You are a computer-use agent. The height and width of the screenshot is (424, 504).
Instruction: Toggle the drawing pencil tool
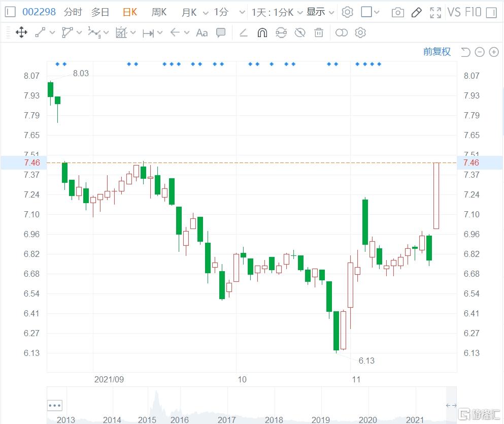[x=417, y=13]
